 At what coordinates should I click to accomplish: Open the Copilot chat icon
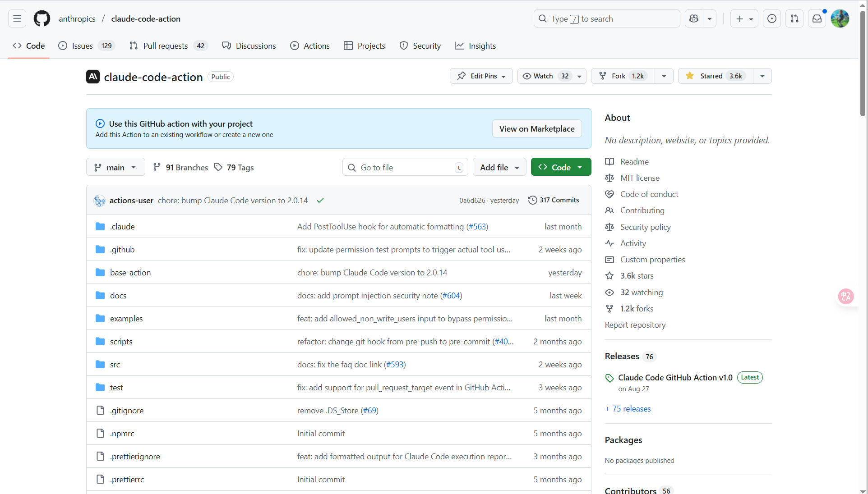[694, 18]
